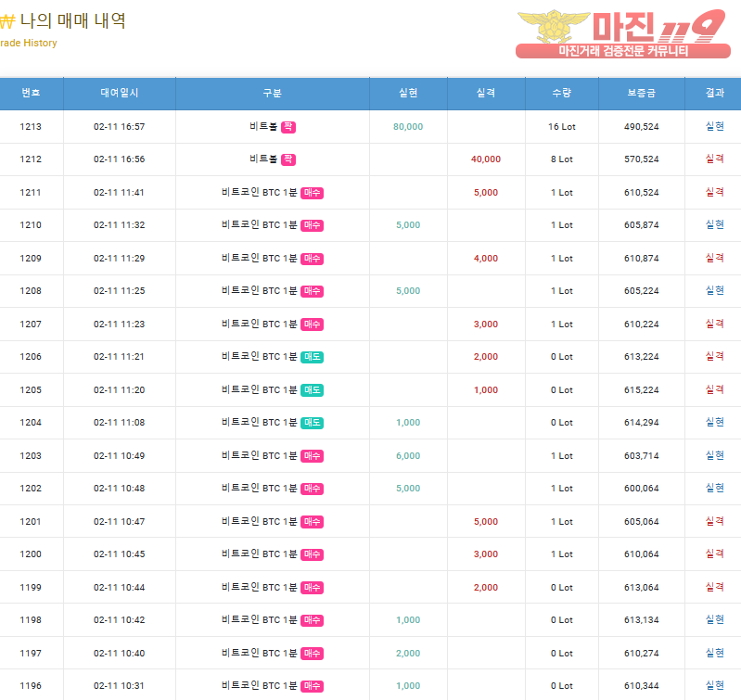Click the 매도 badge in row 1204
Image resolution: width=741 pixels, height=700 pixels.
(x=313, y=423)
